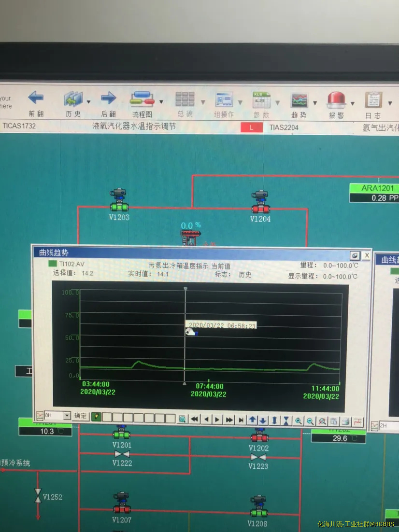Click the green TI102.AV legend color swatch

[x=52, y=264]
